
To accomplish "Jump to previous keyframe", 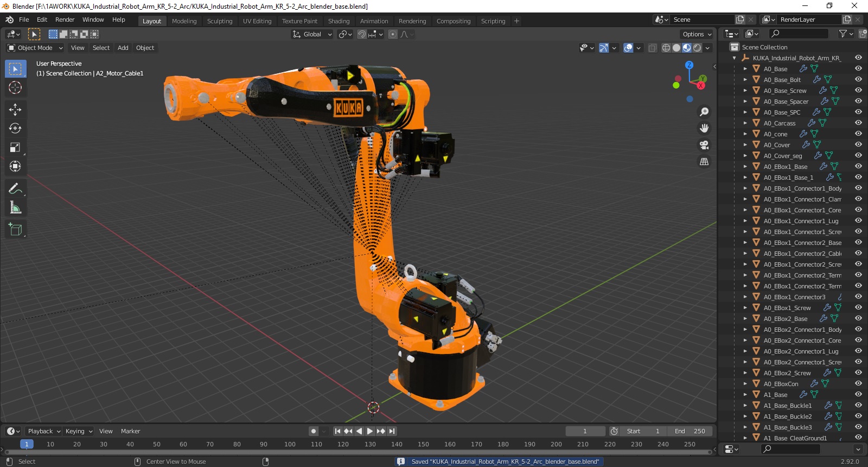I will point(348,431).
